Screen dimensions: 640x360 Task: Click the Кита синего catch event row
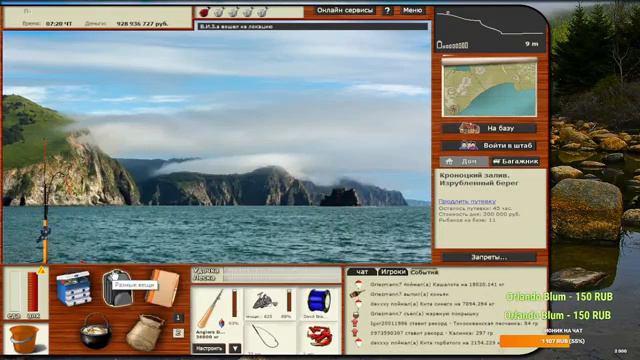pyautogui.click(x=432, y=304)
